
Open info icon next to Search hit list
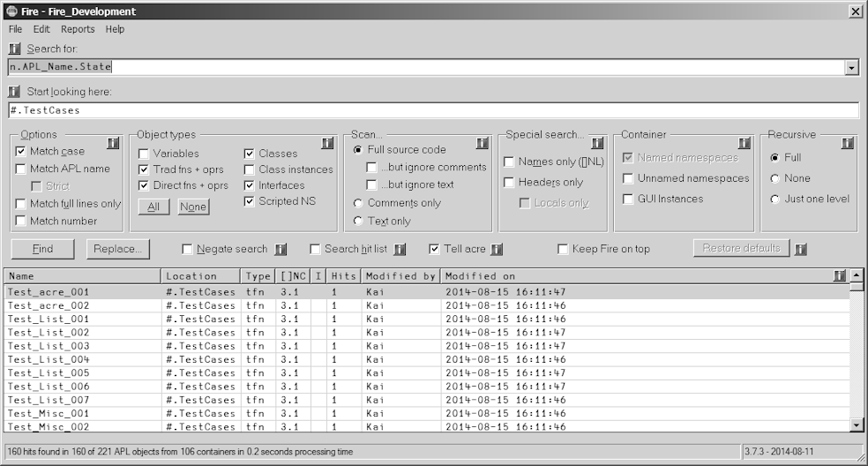[x=400, y=250]
